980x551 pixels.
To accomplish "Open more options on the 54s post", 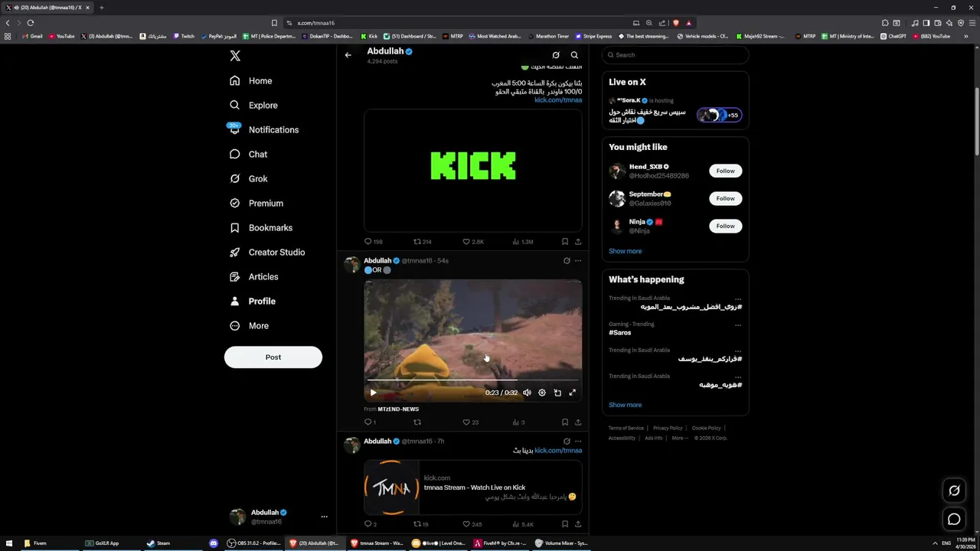I will pos(578,261).
